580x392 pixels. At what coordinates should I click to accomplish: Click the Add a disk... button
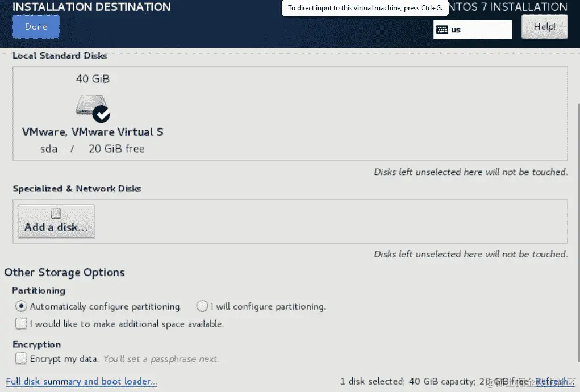coord(56,221)
